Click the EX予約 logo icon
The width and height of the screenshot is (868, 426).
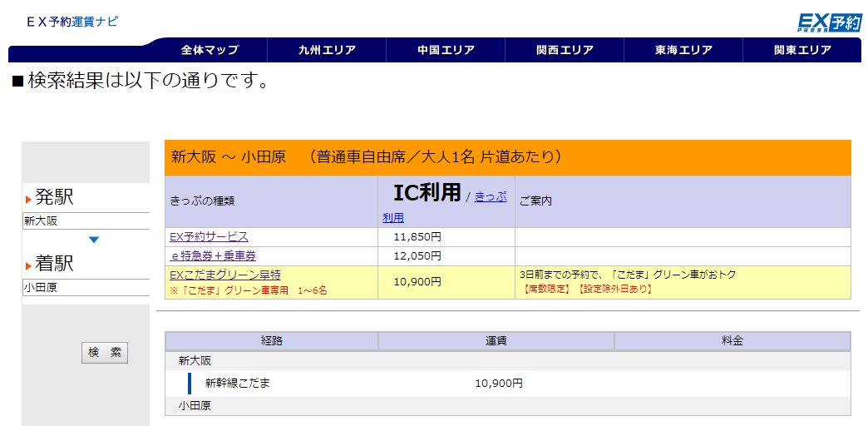(x=830, y=22)
